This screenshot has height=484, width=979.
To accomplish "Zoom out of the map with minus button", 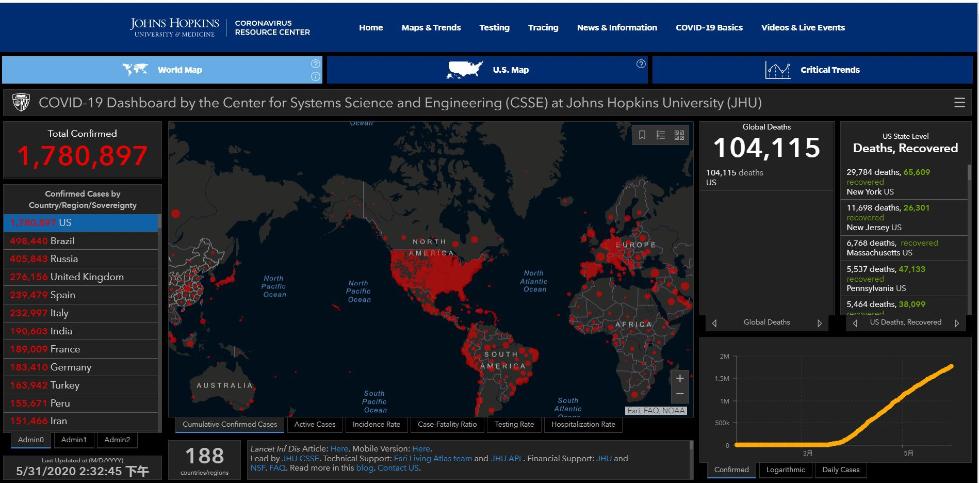I will [x=680, y=394].
